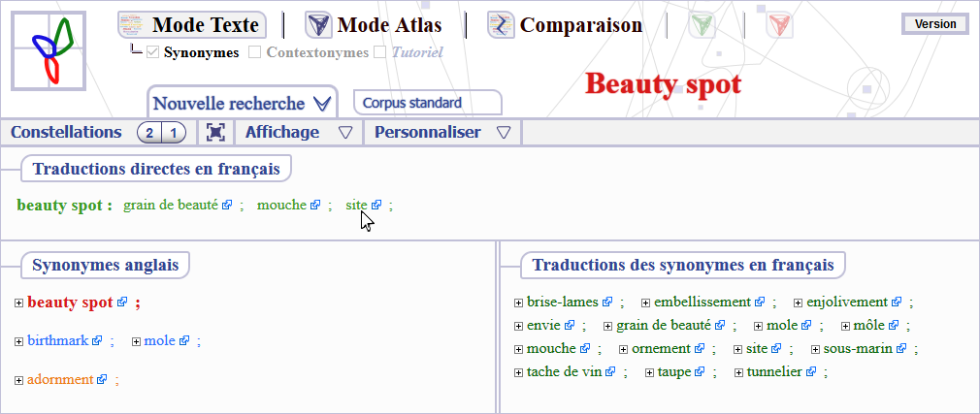Screen dimensions: 980x414
Task: Open the green constellation icon
Action: tap(702, 26)
